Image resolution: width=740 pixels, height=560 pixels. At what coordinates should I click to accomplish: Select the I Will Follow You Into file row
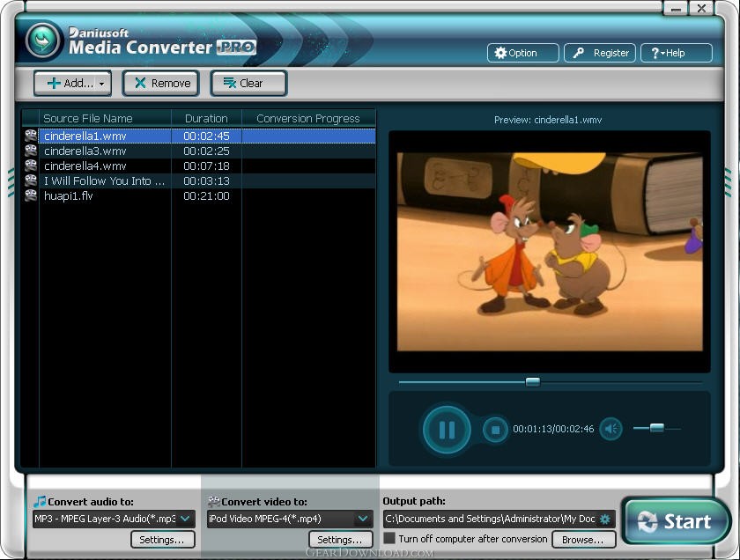[x=199, y=181]
